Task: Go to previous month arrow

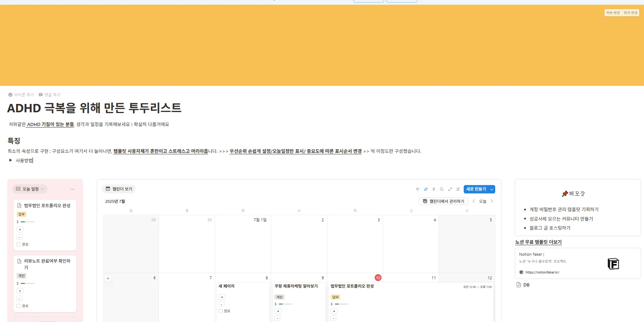Action: [x=473, y=201]
